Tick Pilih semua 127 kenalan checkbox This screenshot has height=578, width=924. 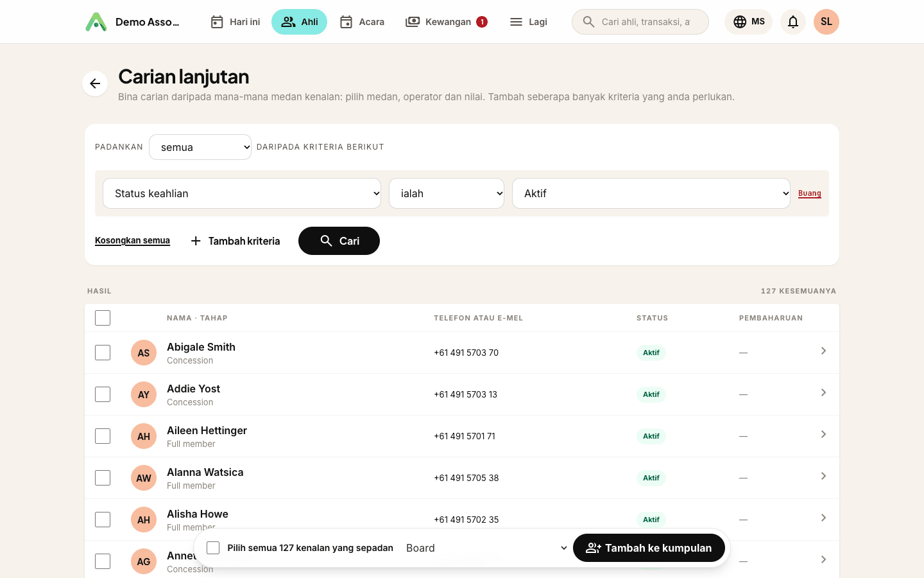tap(213, 548)
